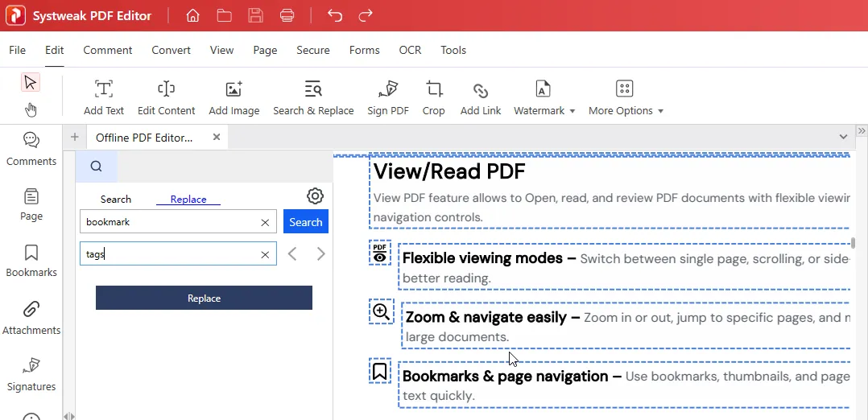Click the Add Text tool
The height and width of the screenshot is (420, 868).
104,97
